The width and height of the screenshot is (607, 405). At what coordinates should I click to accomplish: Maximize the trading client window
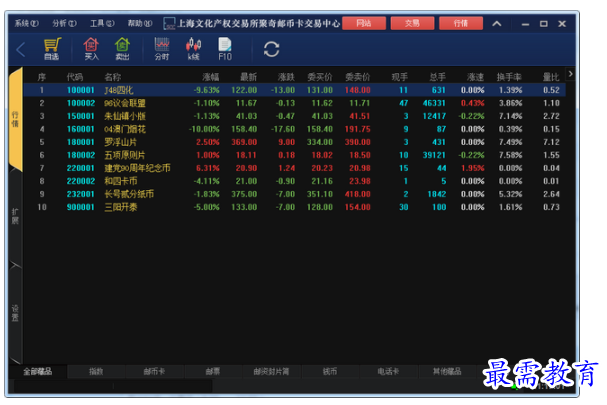[x=544, y=24]
